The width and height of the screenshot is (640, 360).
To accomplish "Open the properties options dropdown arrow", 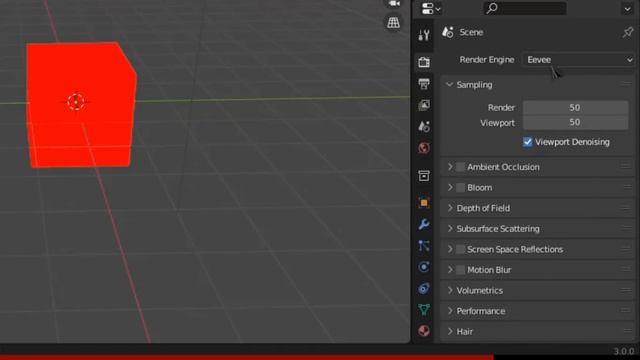I will click(627, 9).
